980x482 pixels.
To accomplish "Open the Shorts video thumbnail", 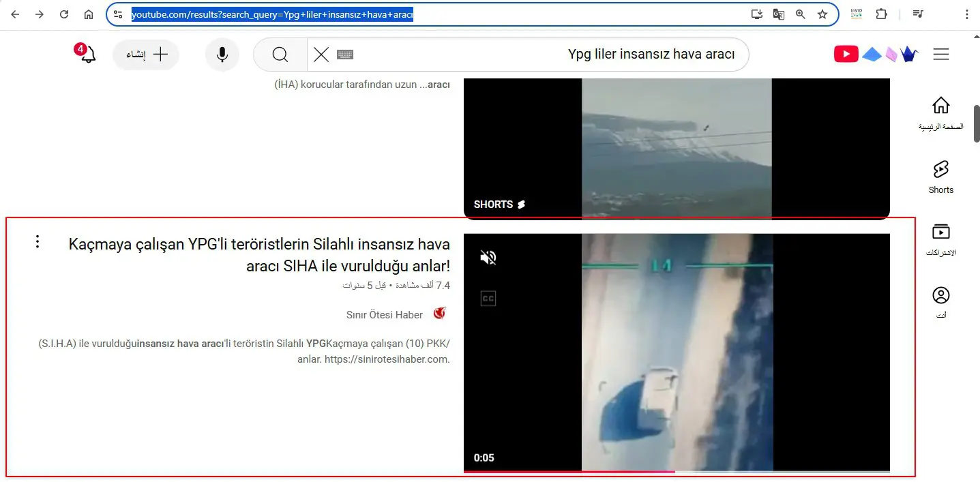I will (x=677, y=148).
